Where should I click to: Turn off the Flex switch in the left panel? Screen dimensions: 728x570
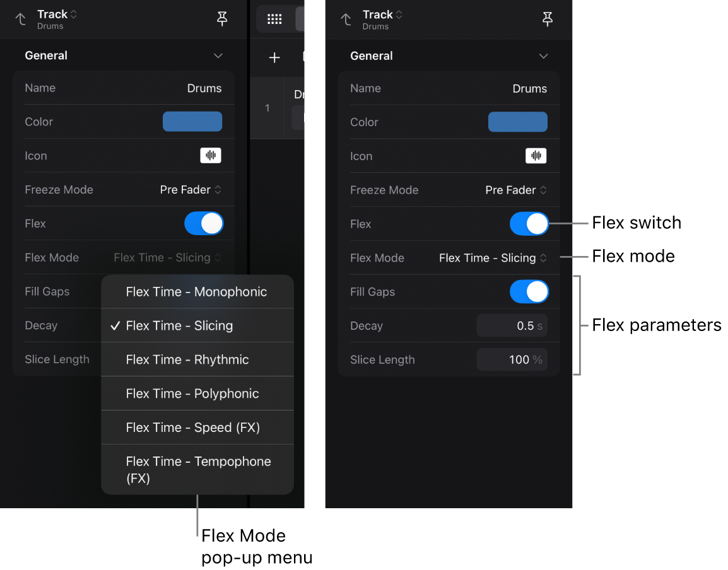pyautogui.click(x=204, y=223)
